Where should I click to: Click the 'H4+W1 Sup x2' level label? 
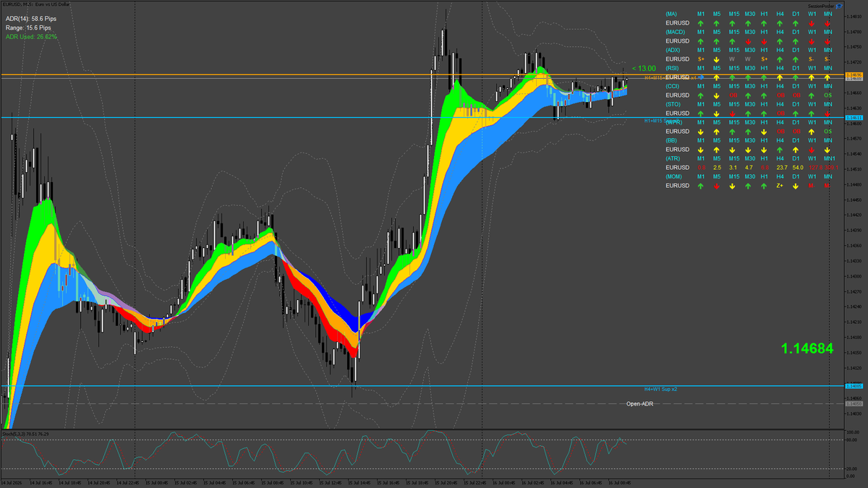click(661, 389)
